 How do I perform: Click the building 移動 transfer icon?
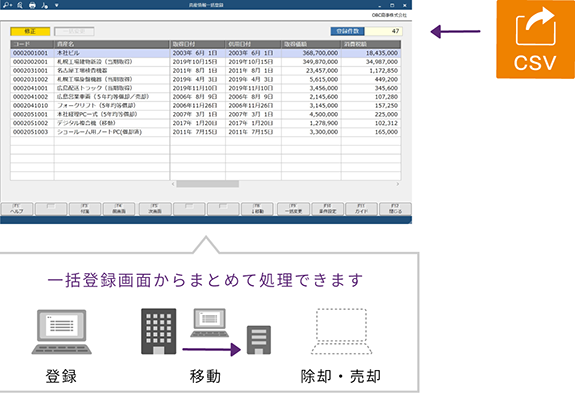206,332
